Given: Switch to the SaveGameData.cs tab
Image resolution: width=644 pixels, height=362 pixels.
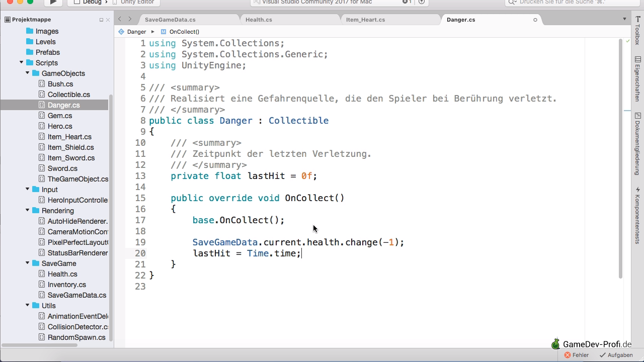Looking at the screenshot, I should tap(170, 20).
